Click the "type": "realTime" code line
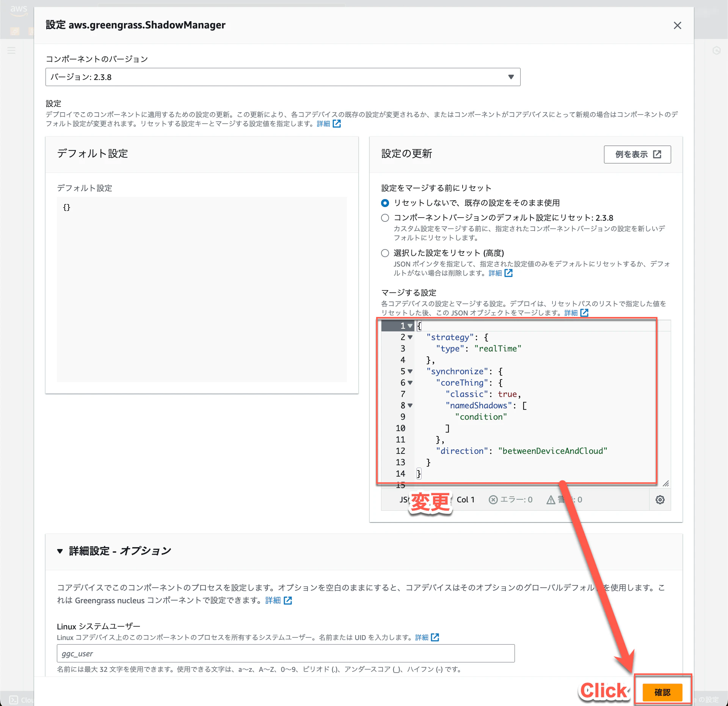The height and width of the screenshot is (706, 728). pyautogui.click(x=479, y=348)
